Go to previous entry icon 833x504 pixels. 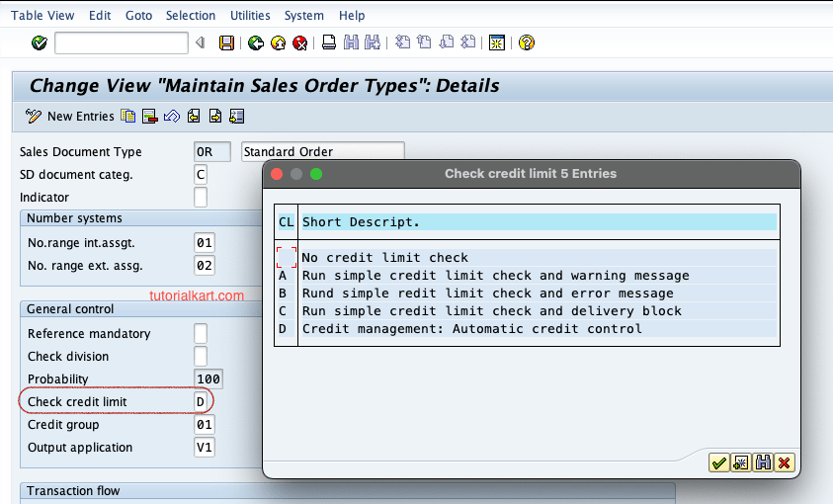pyautogui.click(x=194, y=116)
